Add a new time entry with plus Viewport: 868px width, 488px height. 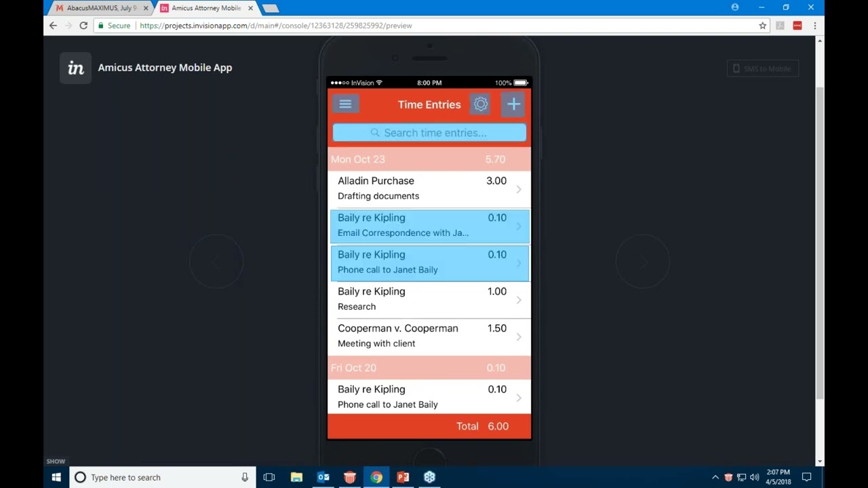click(x=513, y=104)
